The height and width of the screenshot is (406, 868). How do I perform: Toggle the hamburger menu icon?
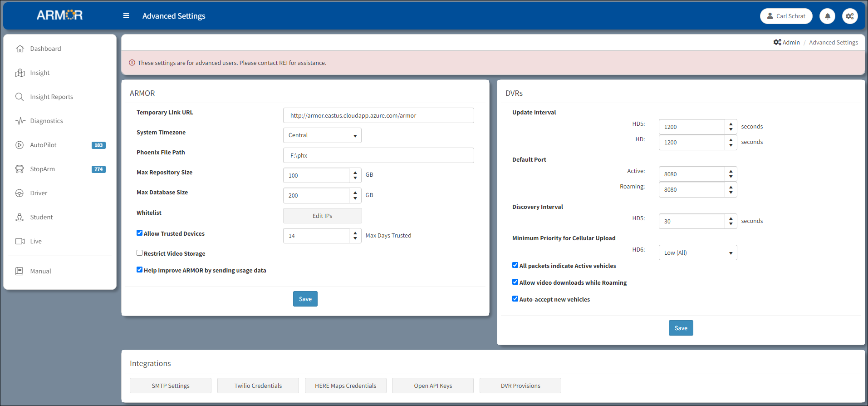(126, 15)
